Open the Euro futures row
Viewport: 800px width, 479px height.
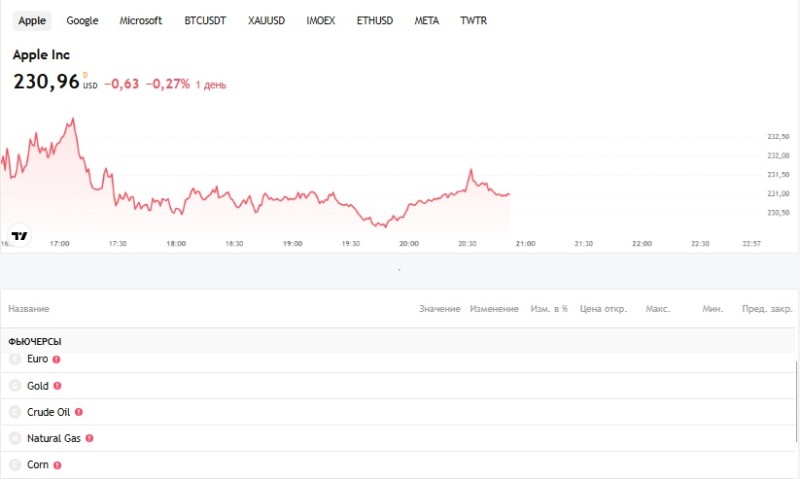[x=398, y=360]
